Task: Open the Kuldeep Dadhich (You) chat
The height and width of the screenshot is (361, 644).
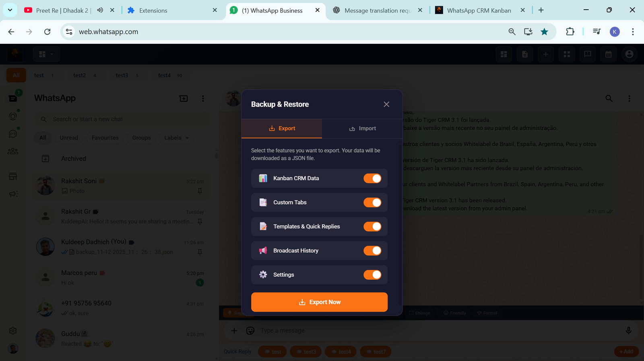Action: tap(122, 247)
